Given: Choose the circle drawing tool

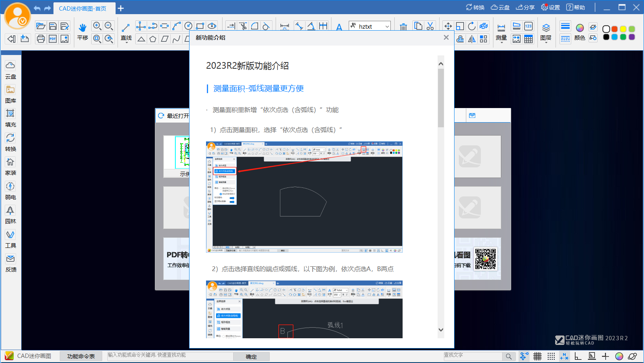Looking at the screenshot, I should (188, 26).
